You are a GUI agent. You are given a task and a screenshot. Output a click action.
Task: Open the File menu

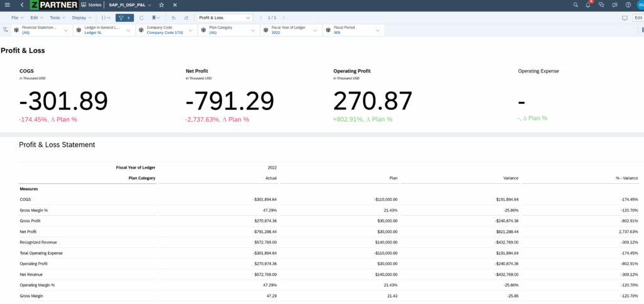(17, 18)
